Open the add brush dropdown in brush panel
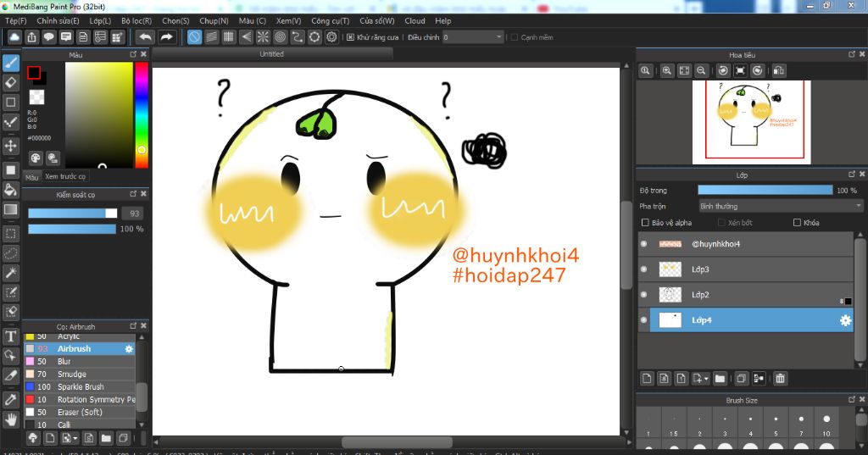This screenshot has height=455, width=868. pyautogui.click(x=75, y=438)
